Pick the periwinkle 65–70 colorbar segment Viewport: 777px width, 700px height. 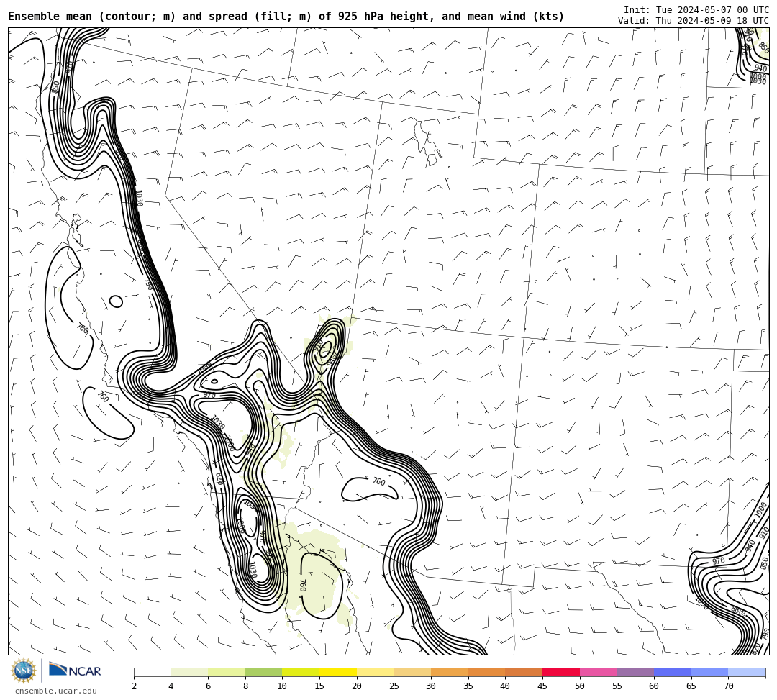709,672
